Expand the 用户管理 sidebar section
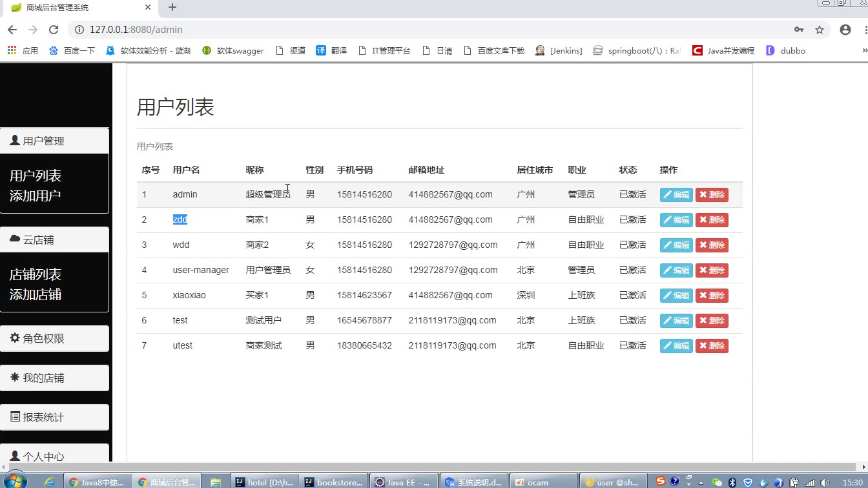 coord(54,141)
